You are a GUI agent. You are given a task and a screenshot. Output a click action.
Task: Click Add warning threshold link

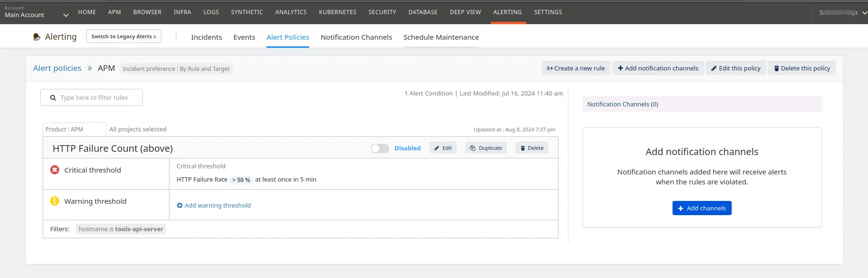coord(218,205)
